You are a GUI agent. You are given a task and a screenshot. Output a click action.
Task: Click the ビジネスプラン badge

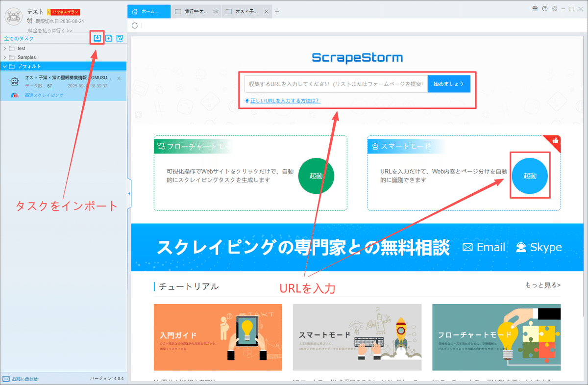tap(63, 12)
